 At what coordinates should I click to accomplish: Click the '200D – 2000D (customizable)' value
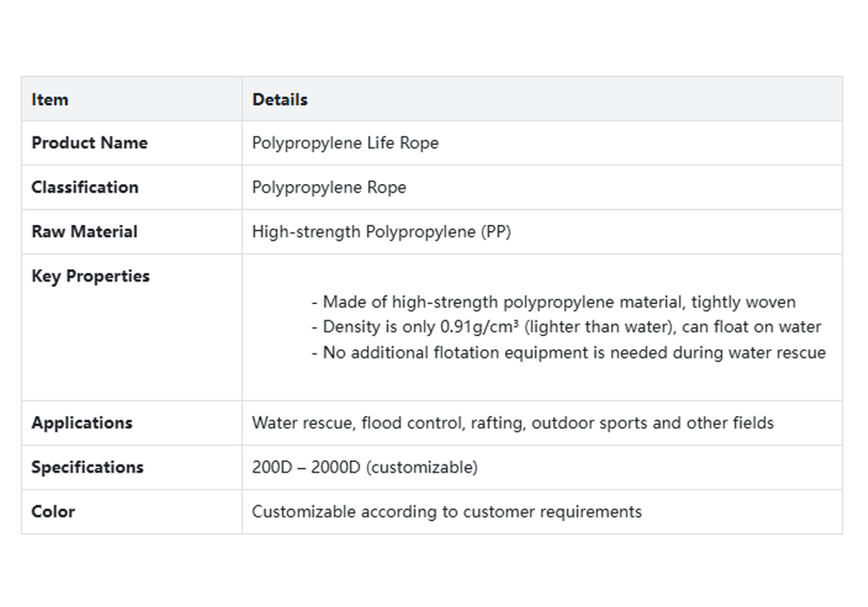(x=365, y=467)
